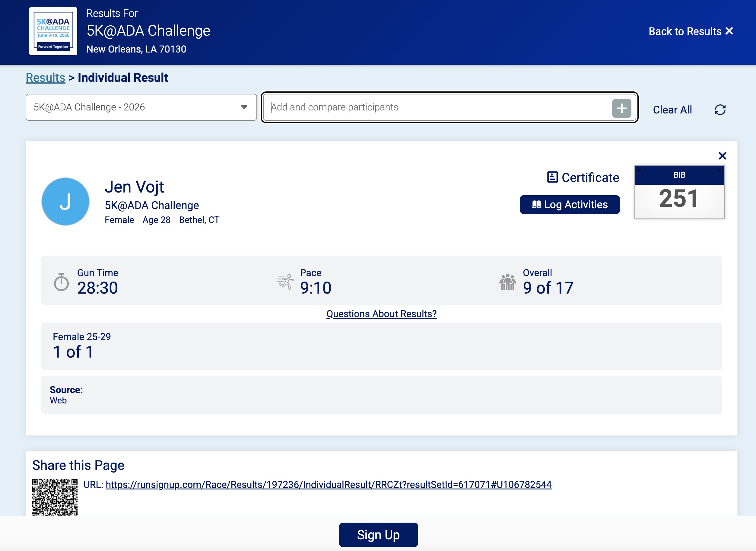Click the Overall group people icon
The height and width of the screenshot is (551, 756).
[507, 282]
